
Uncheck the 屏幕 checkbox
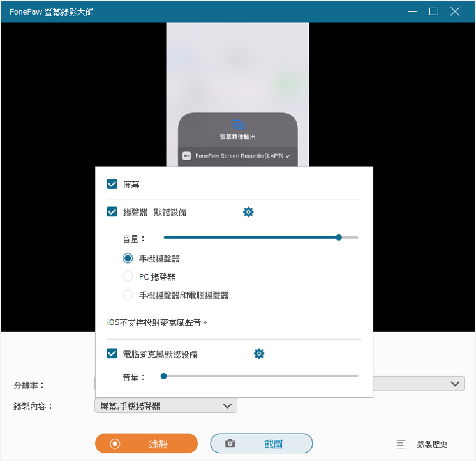coord(112,184)
